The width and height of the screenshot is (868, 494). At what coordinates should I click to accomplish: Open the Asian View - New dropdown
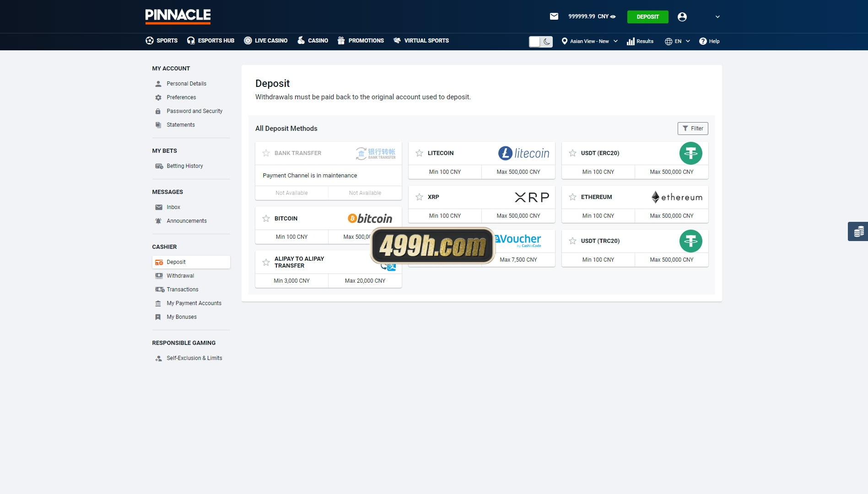pos(590,41)
